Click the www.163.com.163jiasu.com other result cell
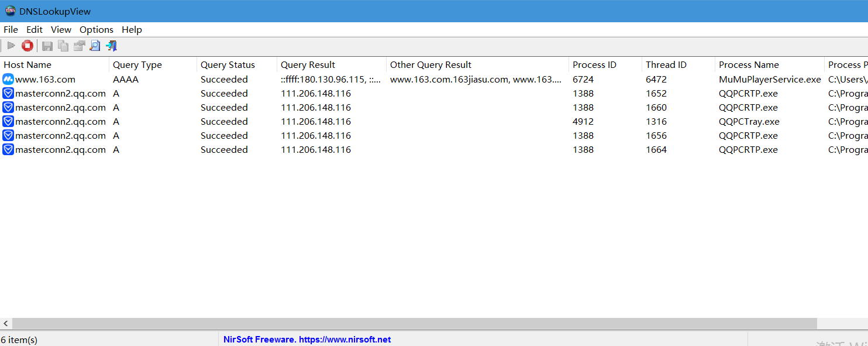Viewport: 868px width, 346px height. pos(476,79)
